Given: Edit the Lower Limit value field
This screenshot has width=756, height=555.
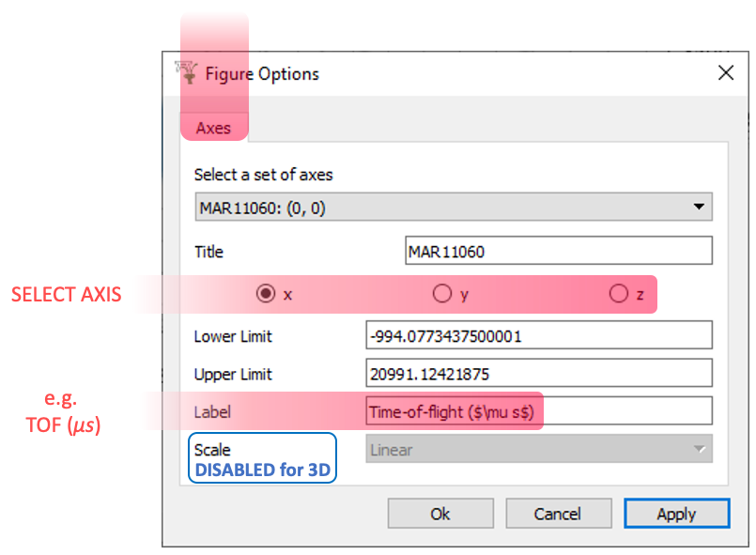Looking at the screenshot, I should (538, 334).
